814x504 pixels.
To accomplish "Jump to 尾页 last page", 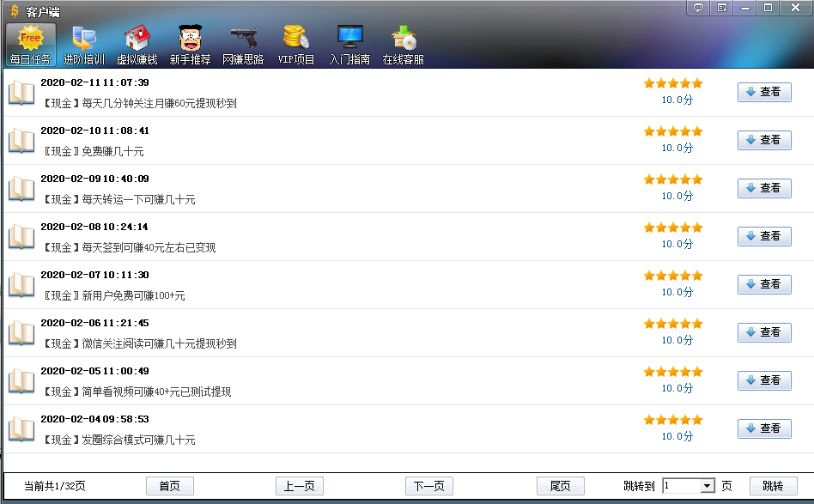I will click(560, 486).
